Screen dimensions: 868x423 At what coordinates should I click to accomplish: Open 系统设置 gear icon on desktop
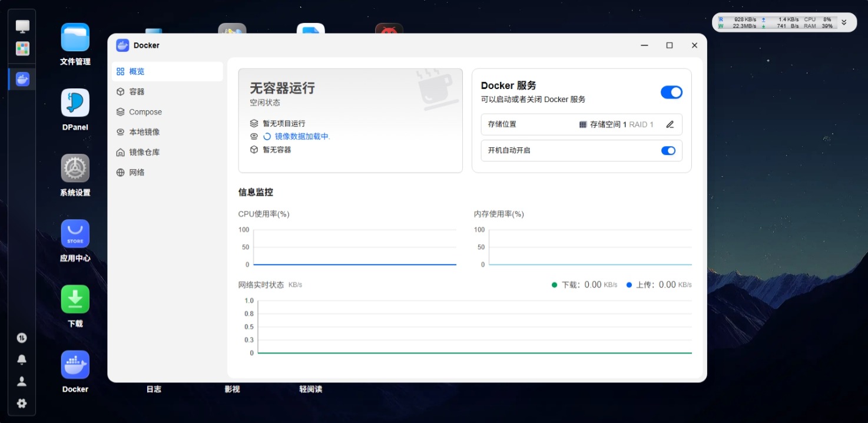coord(75,168)
